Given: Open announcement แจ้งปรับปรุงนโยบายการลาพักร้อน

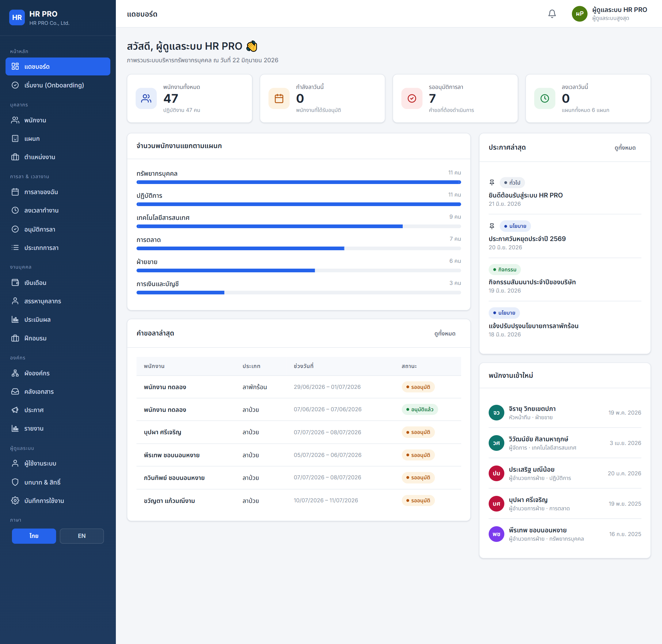Looking at the screenshot, I should tap(533, 326).
